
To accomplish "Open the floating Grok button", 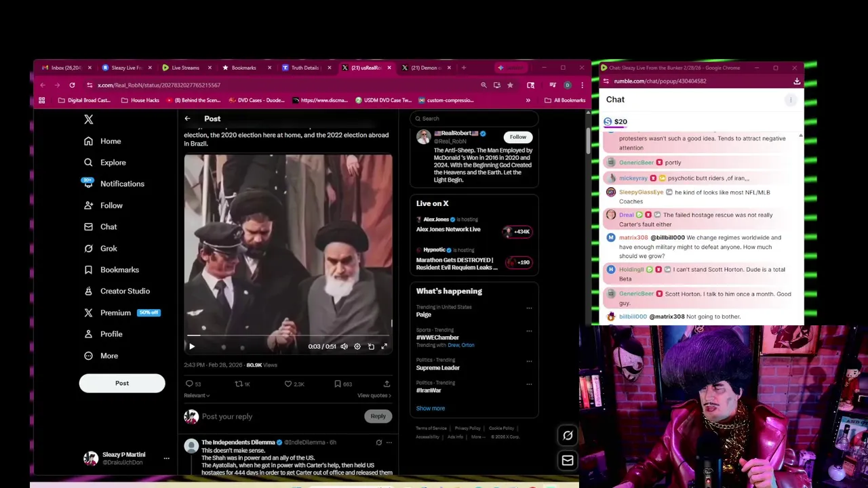I will point(568,436).
